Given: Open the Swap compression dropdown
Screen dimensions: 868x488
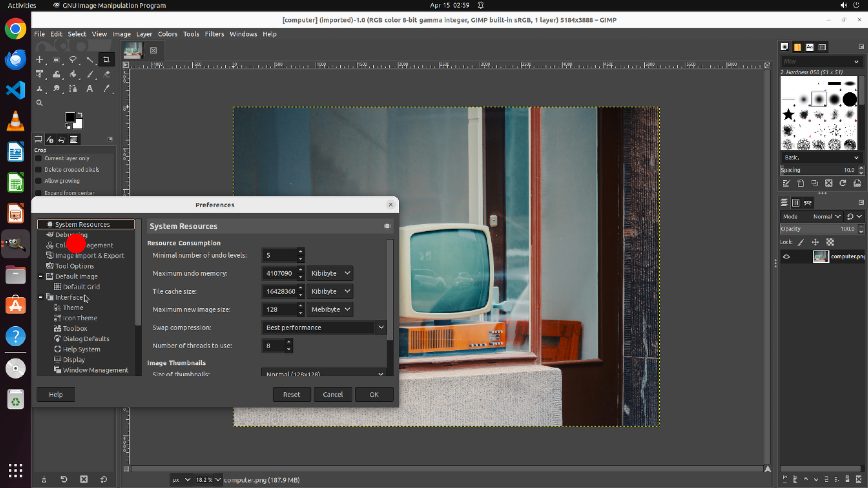Looking at the screenshot, I should (x=381, y=328).
